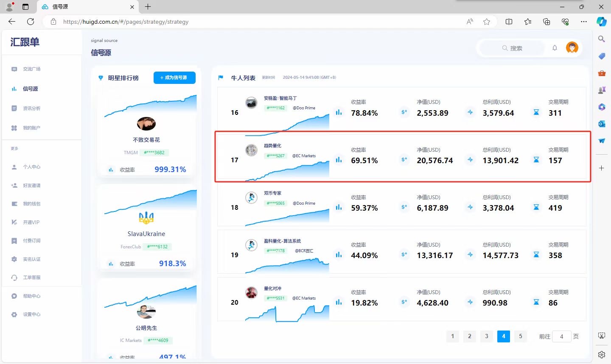The width and height of the screenshot is (611, 364).
Task: Click the trophy icon beside 明星排行榜
Action: point(101,78)
